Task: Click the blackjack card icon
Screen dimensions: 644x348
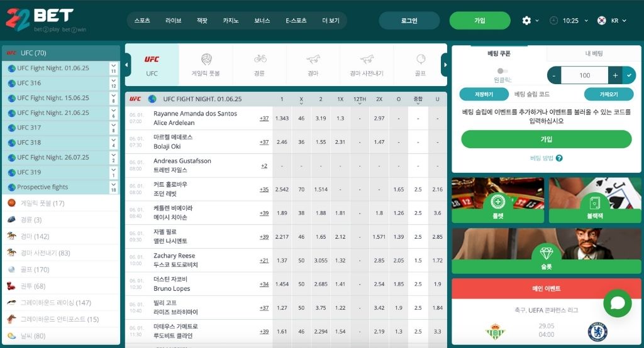Action: (x=595, y=202)
